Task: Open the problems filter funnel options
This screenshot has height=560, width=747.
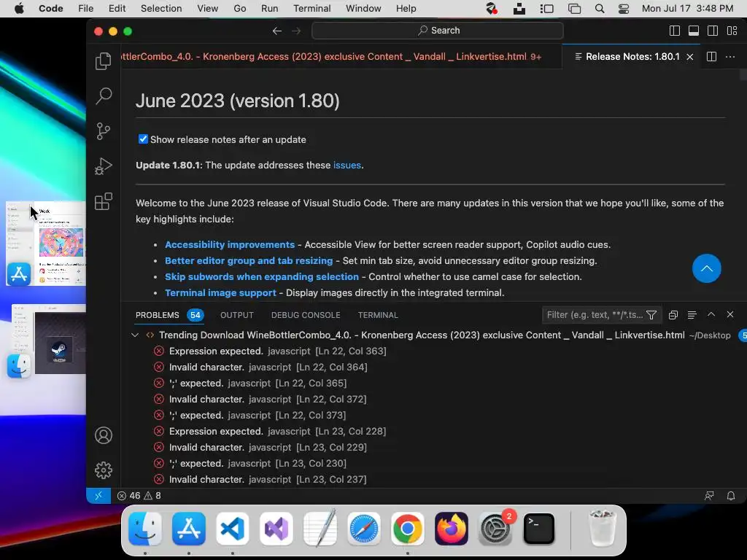Action: 651,315
